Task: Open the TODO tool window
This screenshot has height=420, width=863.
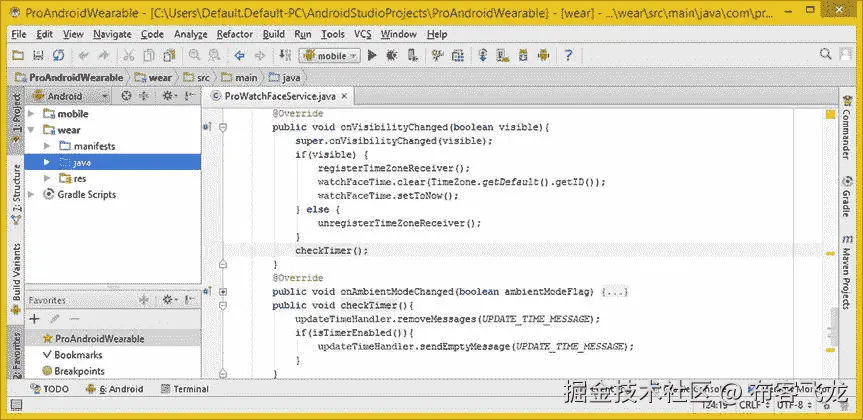Action: pyautogui.click(x=50, y=389)
